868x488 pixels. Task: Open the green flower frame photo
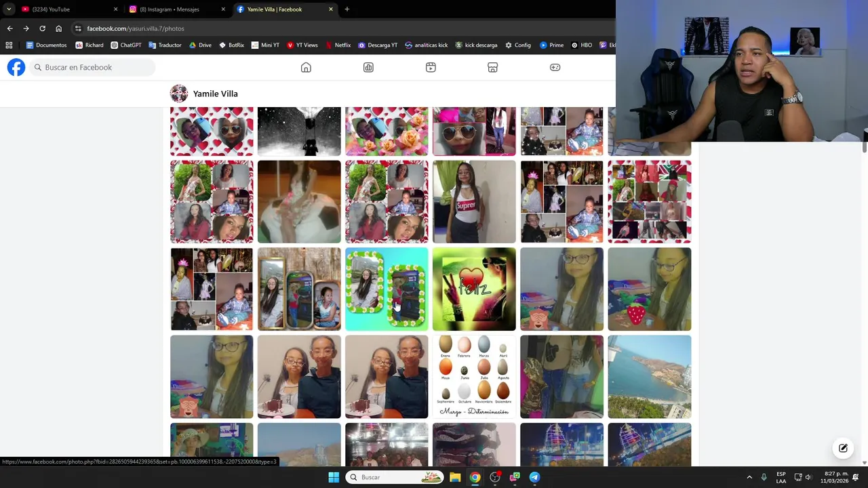pyautogui.click(x=387, y=289)
